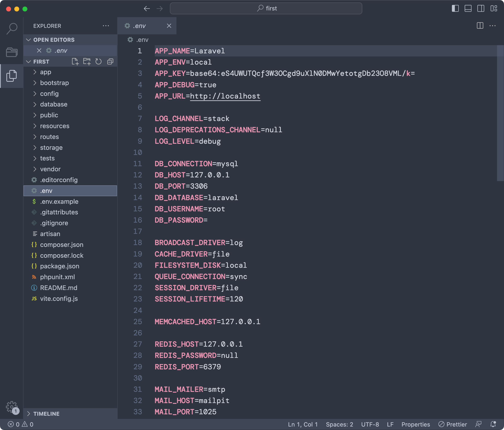Close the .env editor tab
This screenshot has height=430, width=504.
(169, 26)
